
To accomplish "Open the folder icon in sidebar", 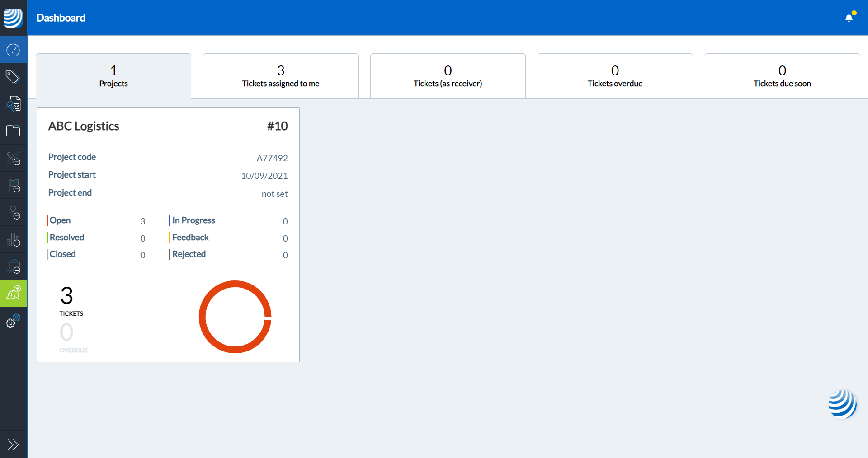I will [x=13, y=131].
